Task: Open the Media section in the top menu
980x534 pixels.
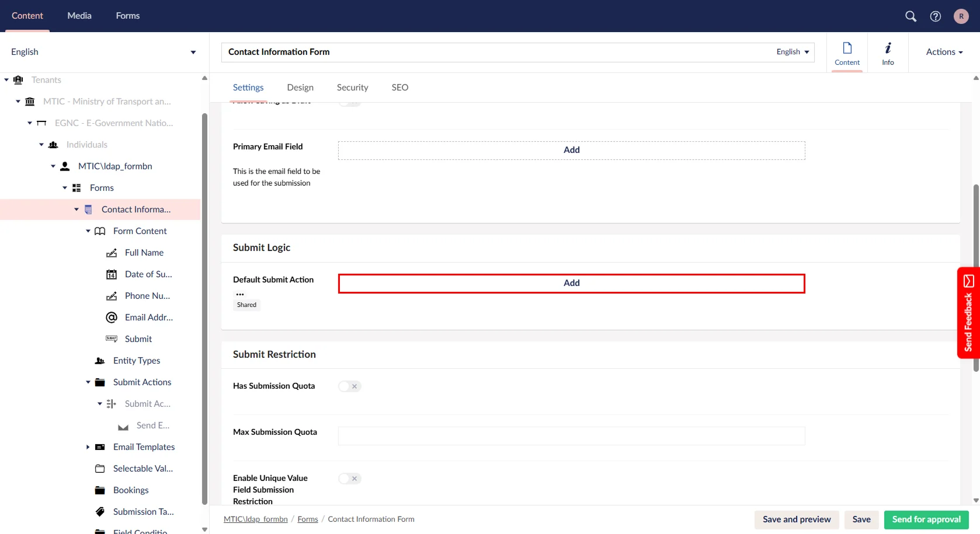Action: click(79, 16)
